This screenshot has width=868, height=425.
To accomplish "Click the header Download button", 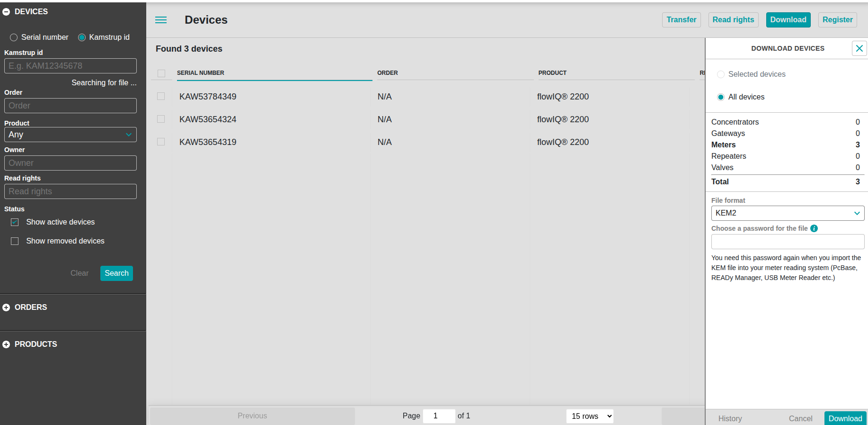I will 788,20.
